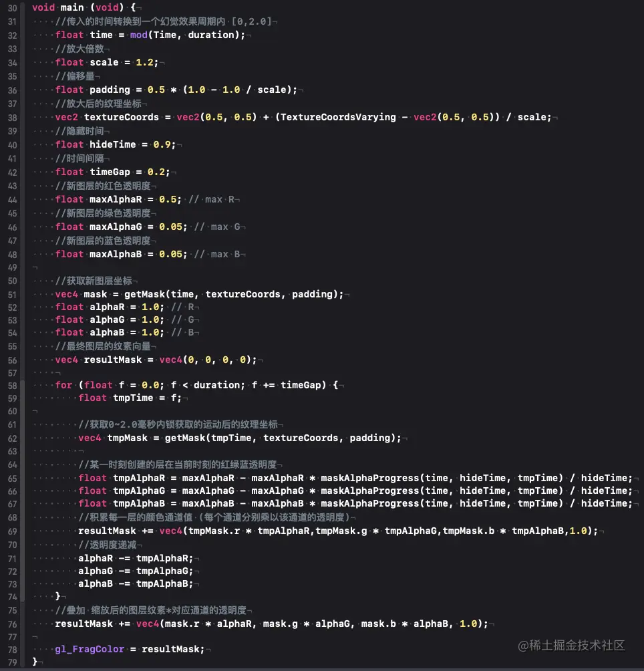Click the "//放大后的纹理坐标" comment
Image resolution: width=644 pixels, height=671 pixels.
(98, 103)
